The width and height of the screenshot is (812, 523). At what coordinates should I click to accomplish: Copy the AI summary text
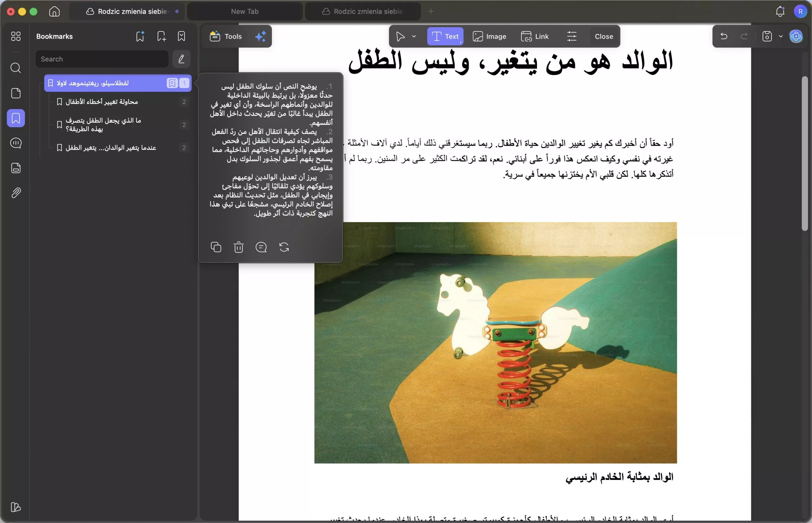coord(216,247)
